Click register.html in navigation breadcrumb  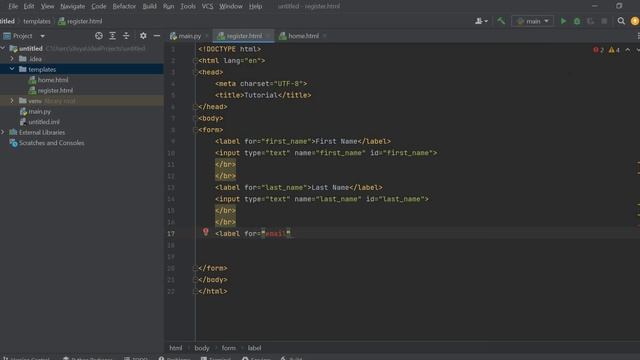coord(84,21)
